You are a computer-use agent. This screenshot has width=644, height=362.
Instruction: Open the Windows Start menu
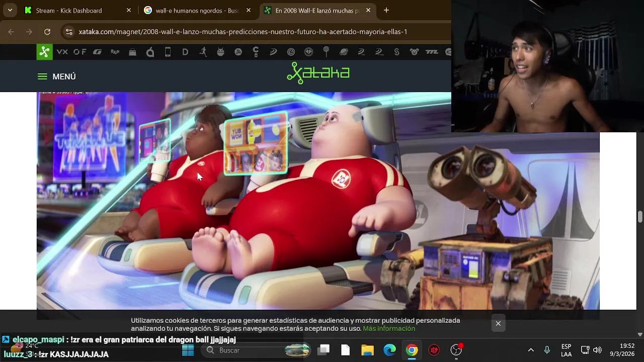coord(188,350)
